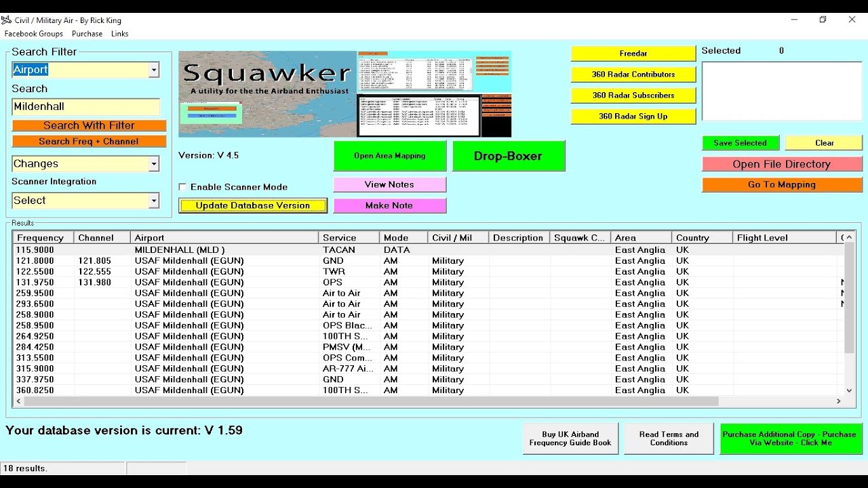Select row with frequency 131.9750
Viewport: 868px width, 488px height.
pyautogui.click(x=429, y=283)
